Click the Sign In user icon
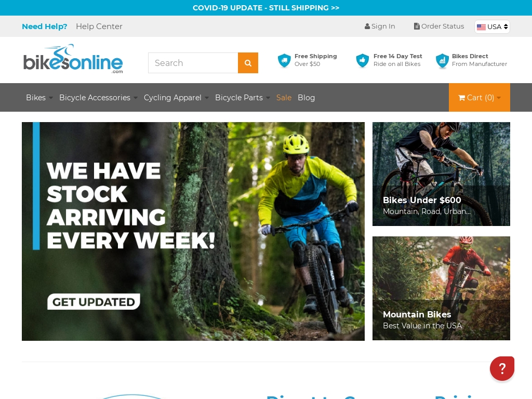 (367, 26)
